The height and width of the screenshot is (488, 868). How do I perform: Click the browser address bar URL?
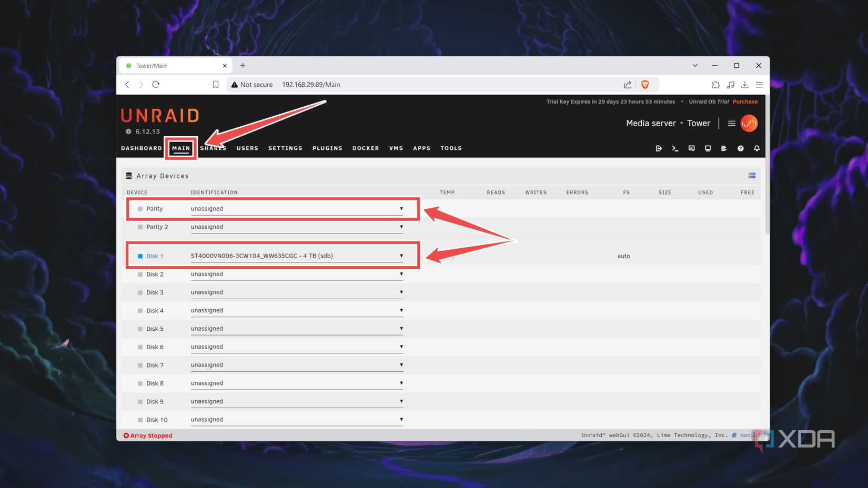coord(311,85)
